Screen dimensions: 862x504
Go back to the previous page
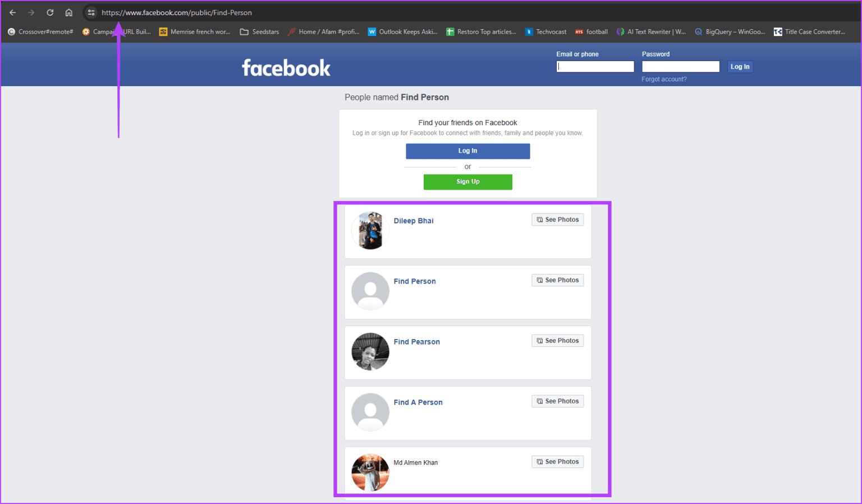12,12
